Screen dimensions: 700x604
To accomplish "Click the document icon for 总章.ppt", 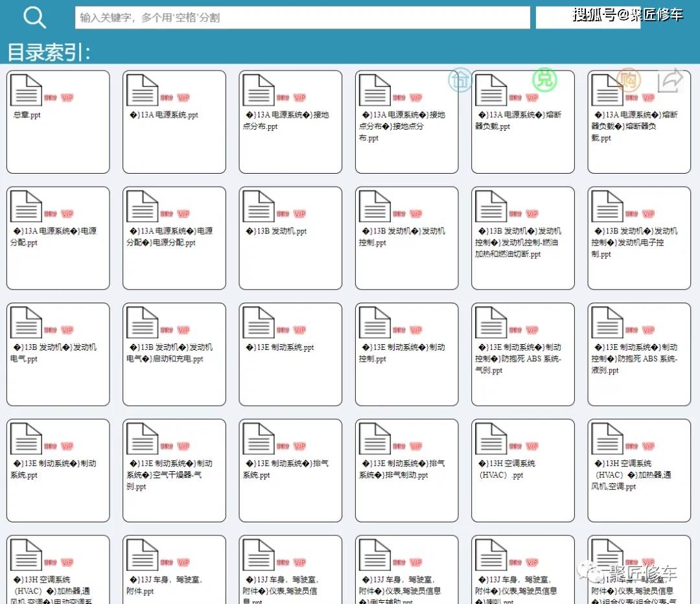I will 26,91.
